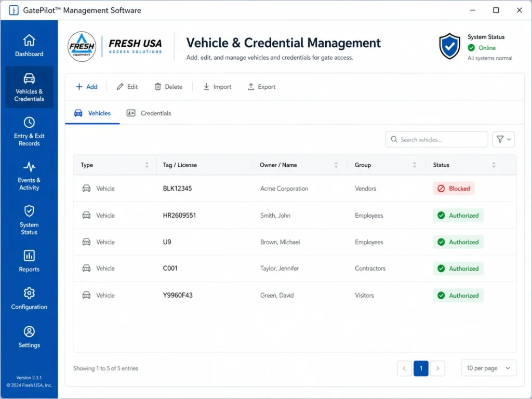Screen dimensions: 532x399
Task: Click the Tag / License column header
Action: click(180, 165)
